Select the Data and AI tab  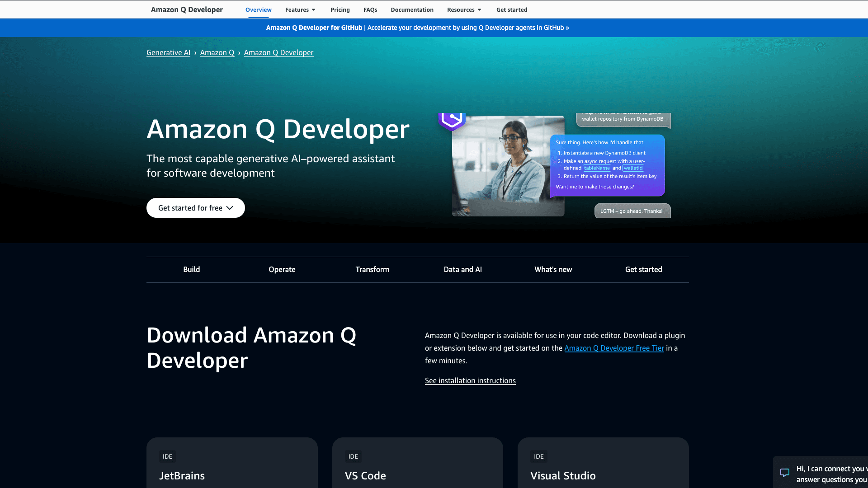tap(462, 269)
